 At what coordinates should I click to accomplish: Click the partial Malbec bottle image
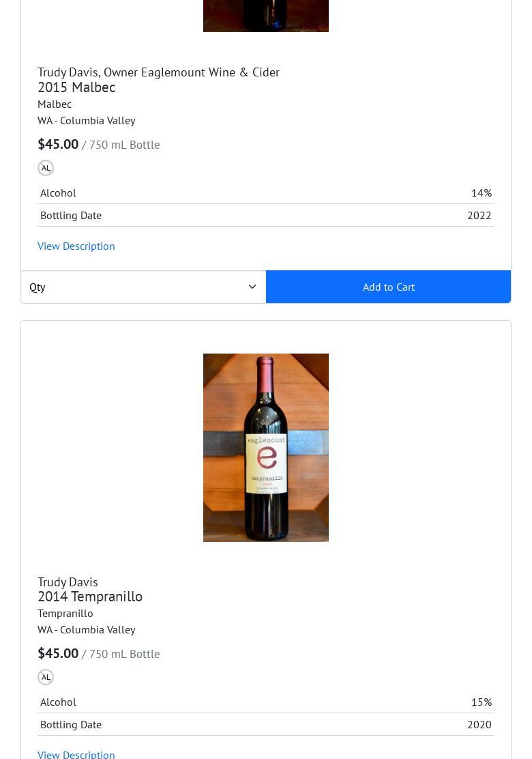click(x=265, y=16)
